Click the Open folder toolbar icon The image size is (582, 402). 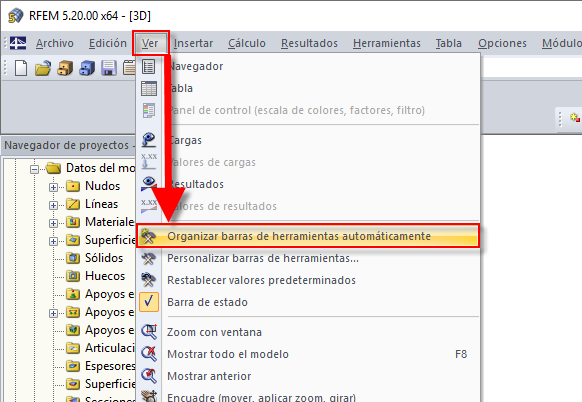(x=43, y=68)
